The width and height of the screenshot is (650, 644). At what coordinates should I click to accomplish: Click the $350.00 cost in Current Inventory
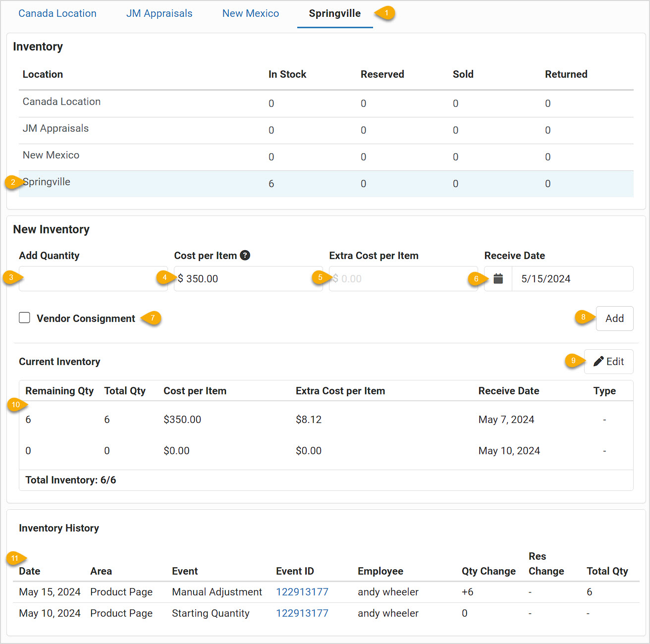[x=182, y=420]
